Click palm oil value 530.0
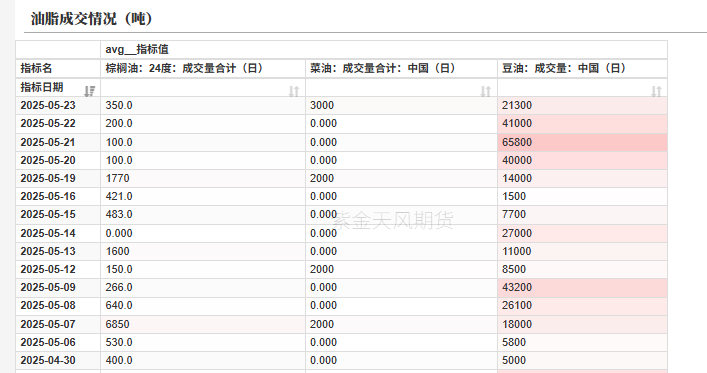 coord(119,343)
